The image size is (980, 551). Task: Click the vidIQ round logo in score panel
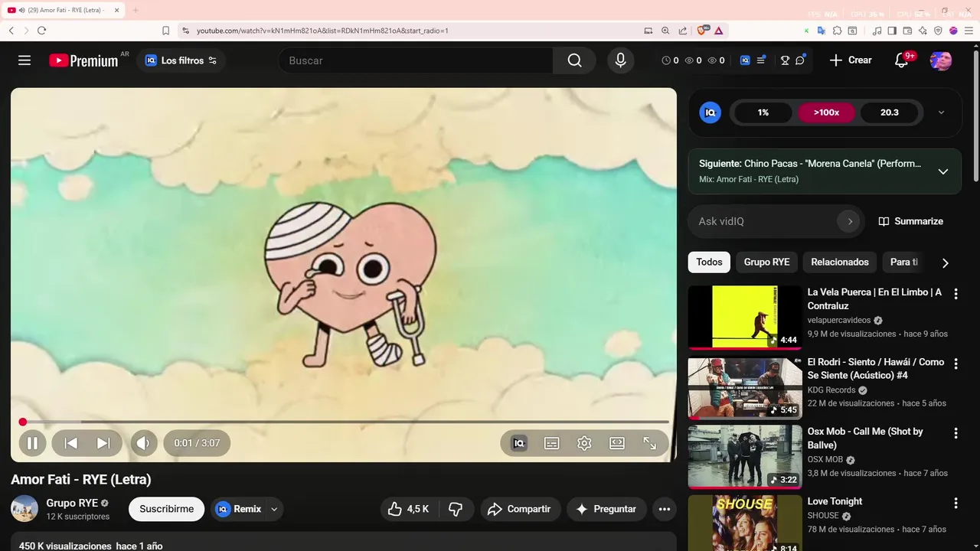(x=710, y=112)
